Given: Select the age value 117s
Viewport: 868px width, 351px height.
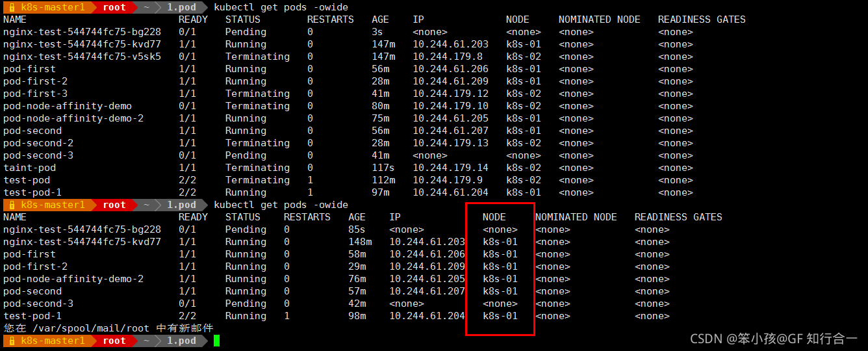Looking at the screenshot, I should click(383, 168).
